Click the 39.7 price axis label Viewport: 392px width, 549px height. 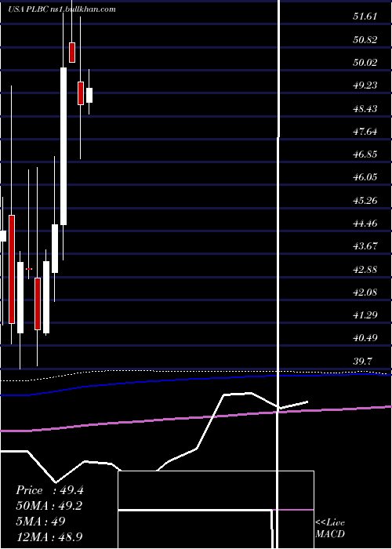tap(362, 362)
